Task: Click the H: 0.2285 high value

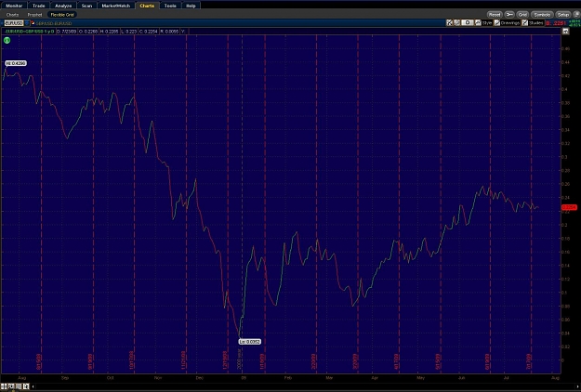Action: pyautogui.click(x=110, y=32)
